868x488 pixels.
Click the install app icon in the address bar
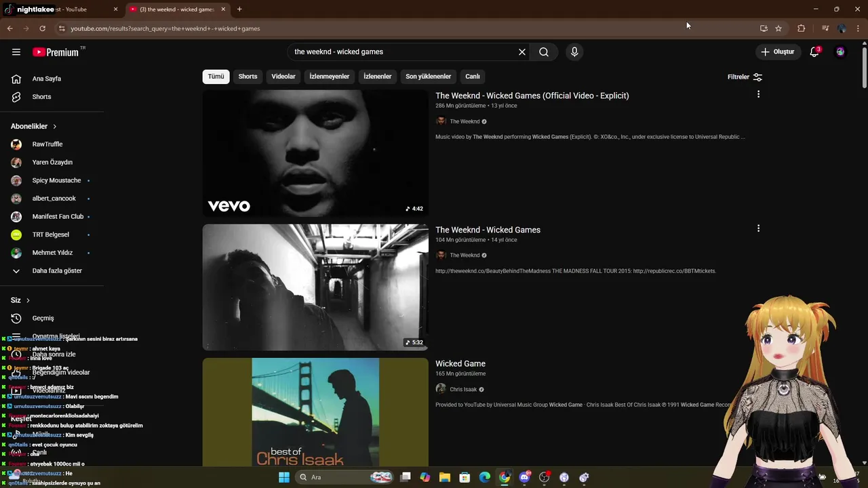pos(764,28)
